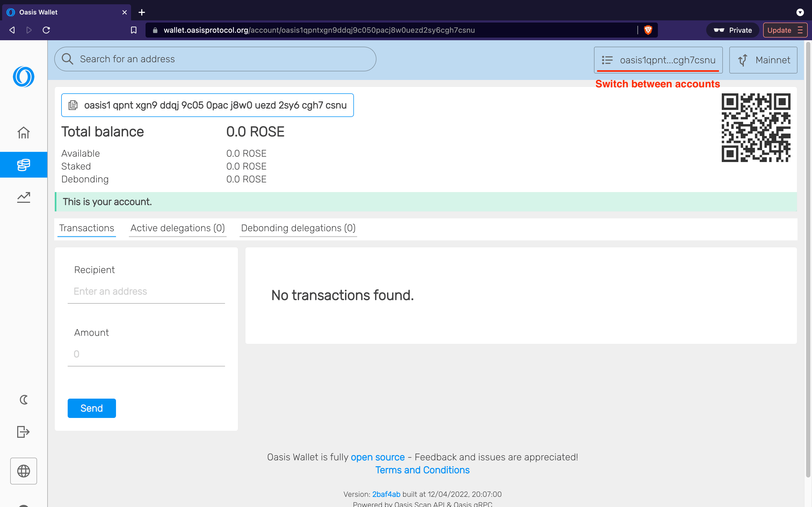Expand the account switcher dropdown menu
Image resolution: width=812 pixels, height=507 pixels.
pos(659,60)
